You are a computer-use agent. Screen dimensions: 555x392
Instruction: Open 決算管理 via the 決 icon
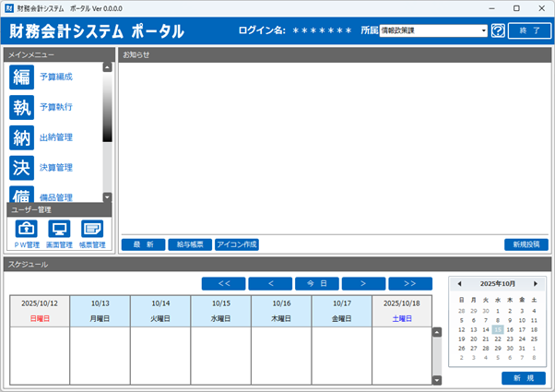click(22, 168)
